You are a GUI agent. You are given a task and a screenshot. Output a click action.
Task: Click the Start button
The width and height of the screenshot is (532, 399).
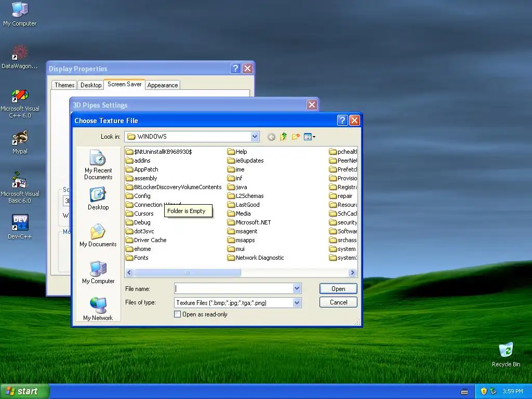click(x=25, y=391)
